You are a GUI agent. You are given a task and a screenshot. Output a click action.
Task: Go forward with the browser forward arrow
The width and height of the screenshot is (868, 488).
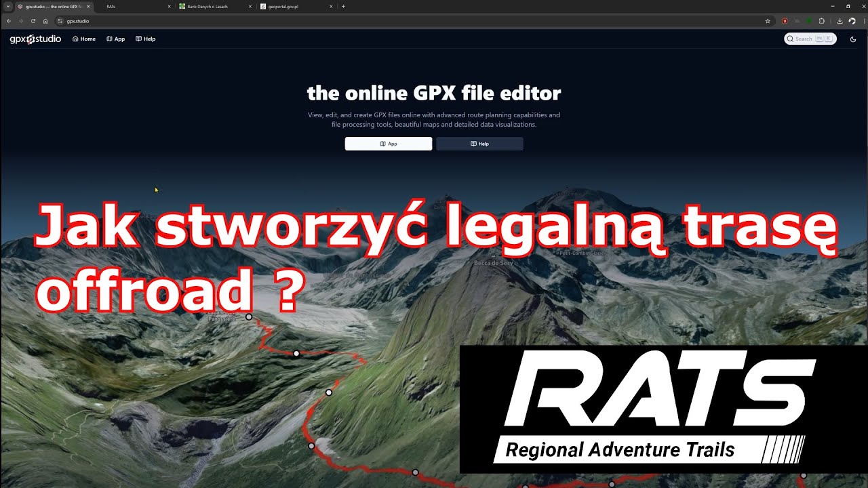[x=21, y=21]
